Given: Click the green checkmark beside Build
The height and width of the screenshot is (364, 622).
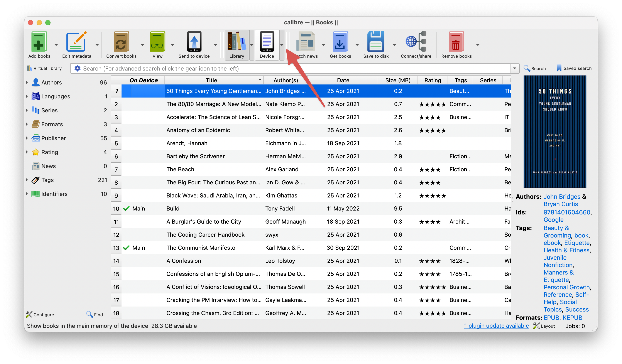Looking at the screenshot, I should click(x=126, y=209).
